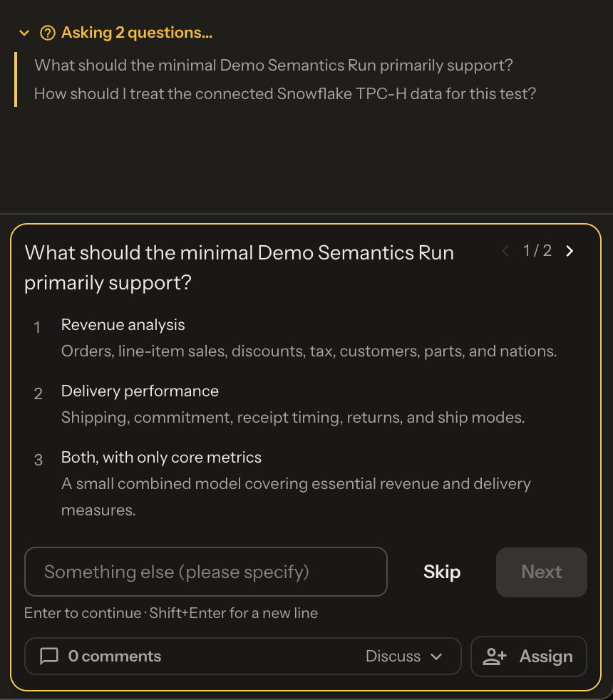Click the Orders, line-item sales description text
This screenshot has height=700, width=613.
(309, 351)
